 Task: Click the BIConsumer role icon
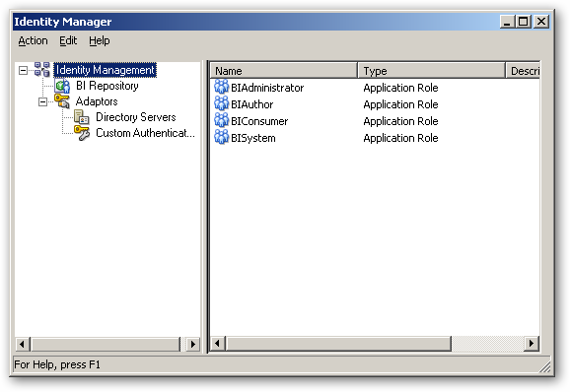pyautogui.click(x=221, y=120)
